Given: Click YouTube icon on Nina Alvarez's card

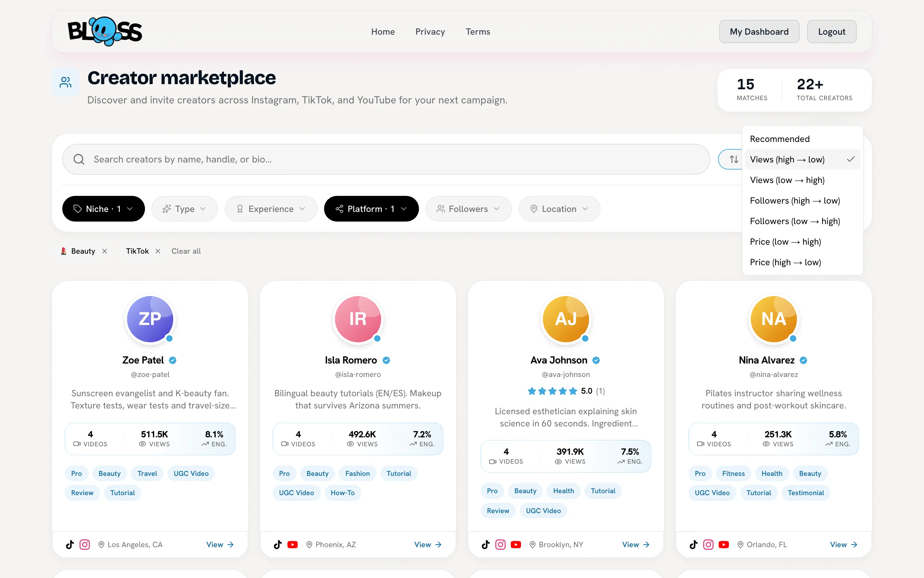Looking at the screenshot, I should [723, 544].
